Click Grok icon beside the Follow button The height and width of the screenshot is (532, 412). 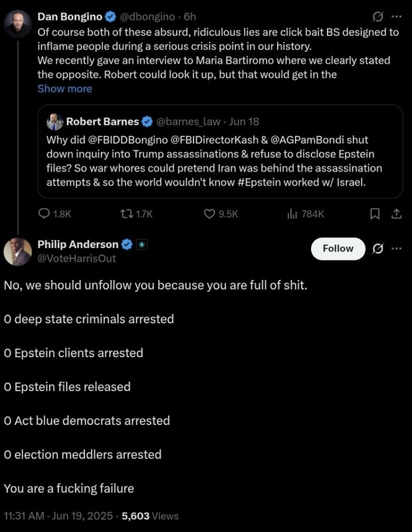(377, 248)
